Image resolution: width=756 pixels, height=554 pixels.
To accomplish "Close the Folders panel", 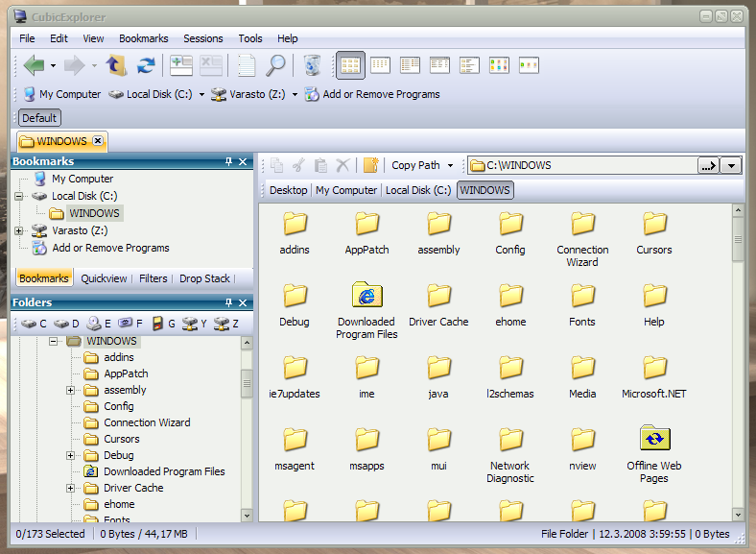I will [243, 302].
